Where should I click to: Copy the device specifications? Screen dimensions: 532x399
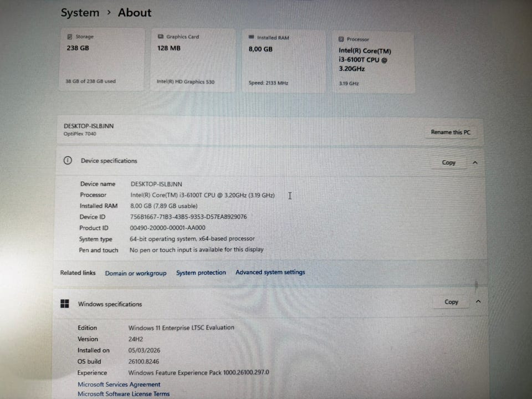coord(448,162)
